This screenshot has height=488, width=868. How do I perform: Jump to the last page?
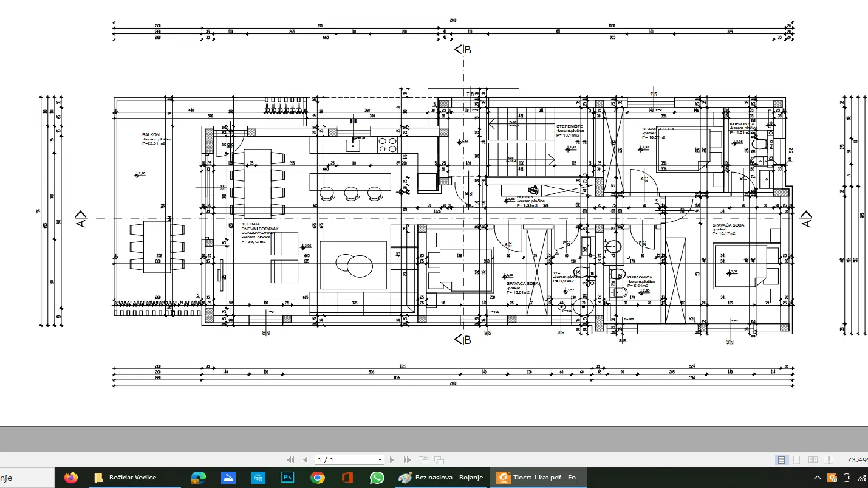(x=407, y=460)
